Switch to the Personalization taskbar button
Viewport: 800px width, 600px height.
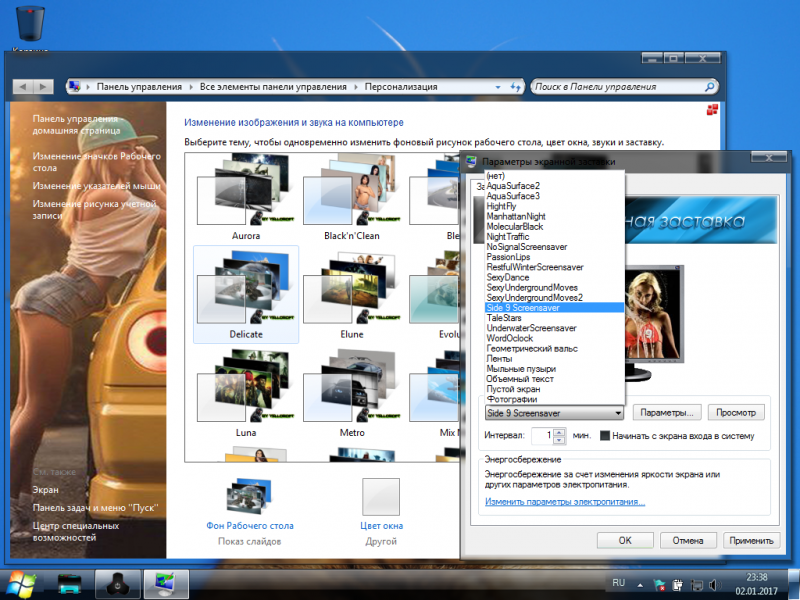(x=166, y=585)
